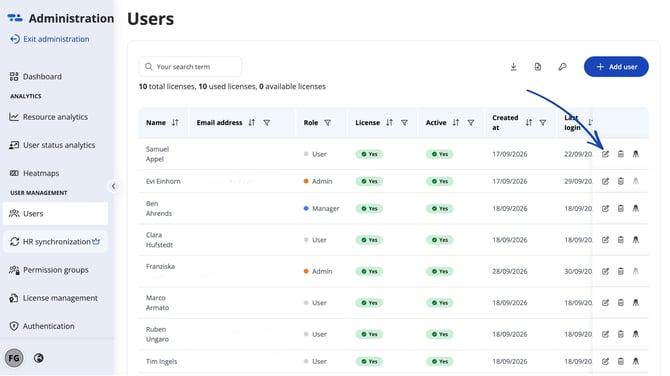The image size is (670, 376).
Task: Open the FG profile avatar
Action: point(14,358)
